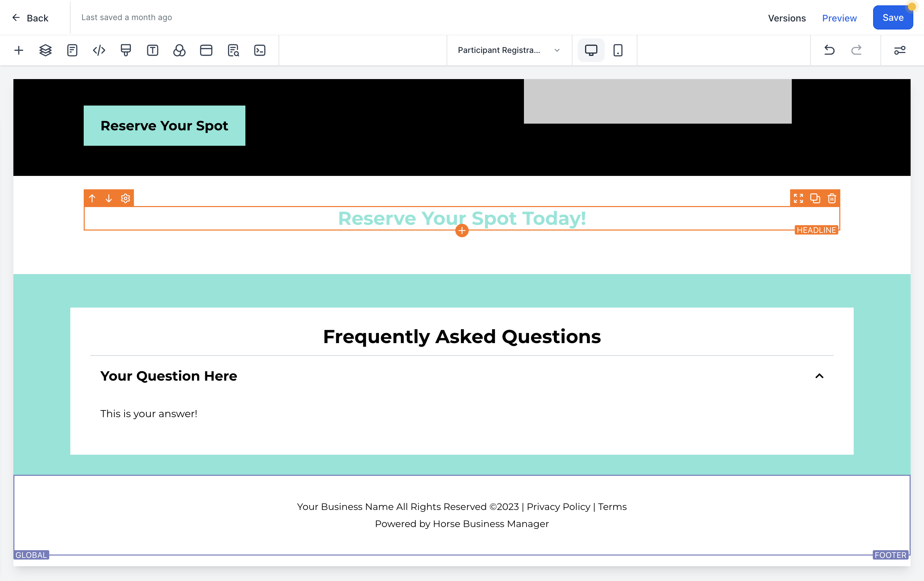Open the terminal console icon
The image size is (924, 581).
[260, 50]
